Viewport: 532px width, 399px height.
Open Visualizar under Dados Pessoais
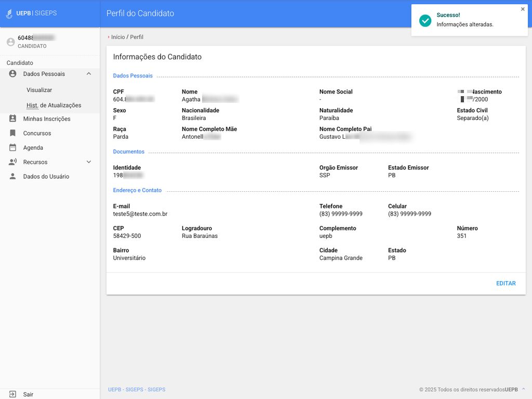39,90
